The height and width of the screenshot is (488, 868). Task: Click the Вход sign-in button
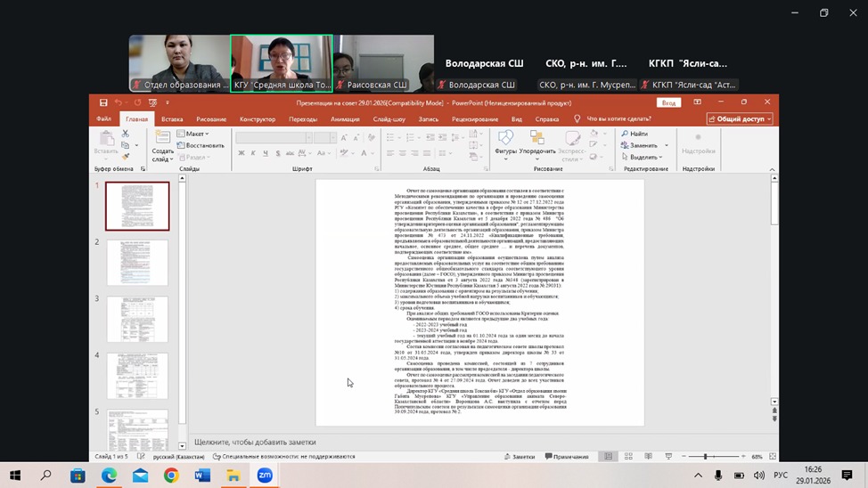[x=668, y=103]
